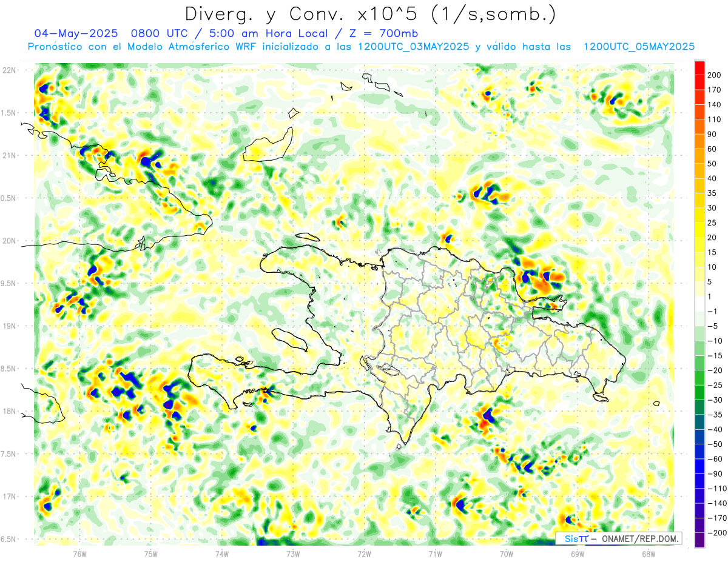
Task: Click the colorbar value '-200'
Action: (716, 533)
